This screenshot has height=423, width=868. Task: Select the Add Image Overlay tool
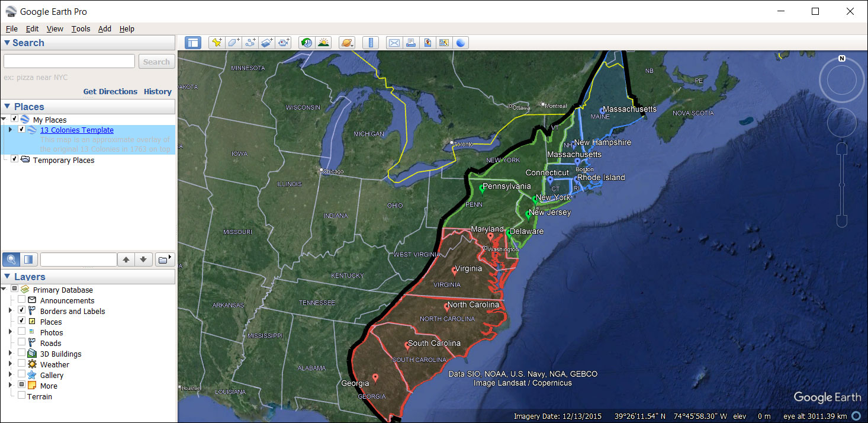click(x=267, y=43)
